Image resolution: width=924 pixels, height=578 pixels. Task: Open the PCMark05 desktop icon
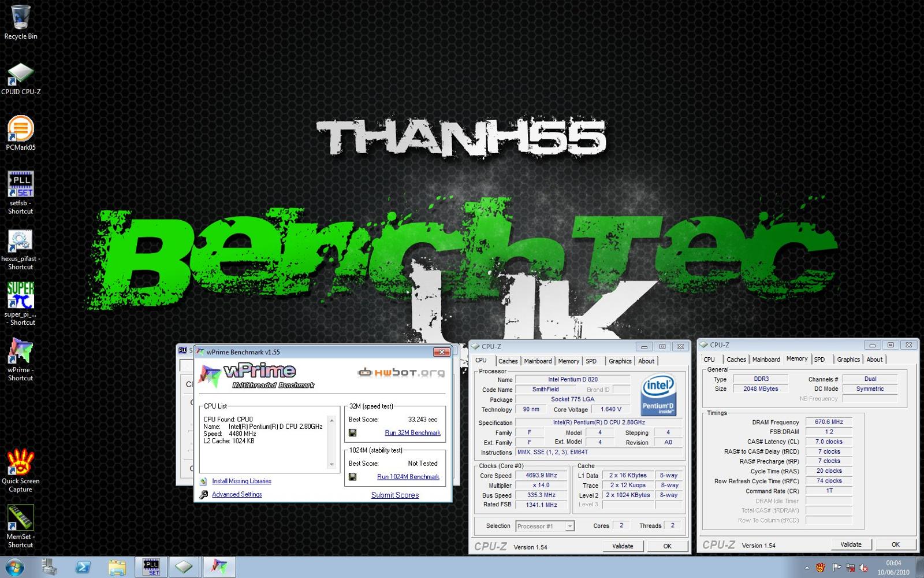(x=21, y=134)
